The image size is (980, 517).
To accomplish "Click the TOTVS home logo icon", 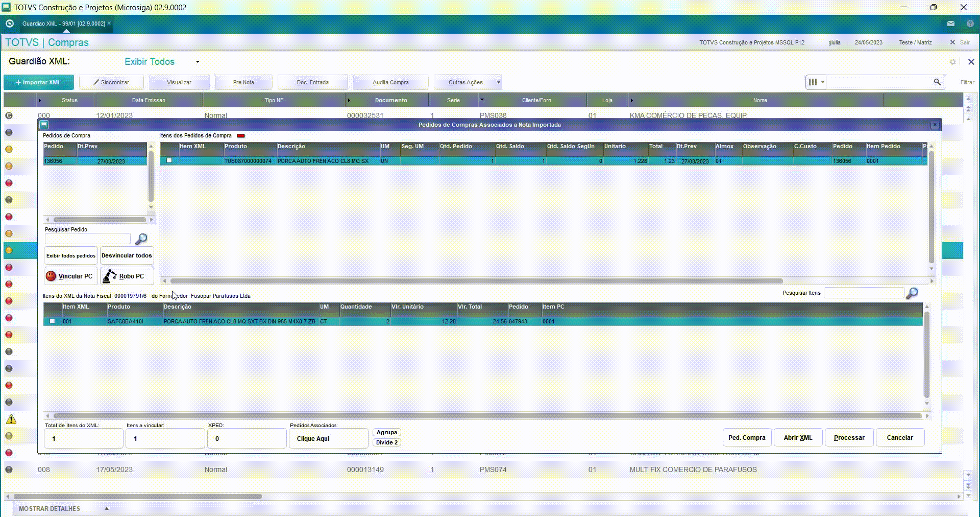I will [9, 24].
